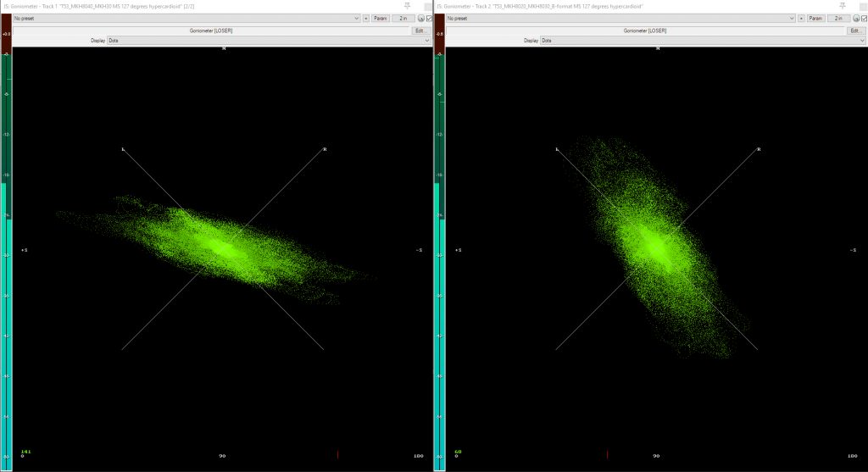868x472 pixels.
Task: Click the Goniometer [LOSER] title, Track 2
Action: point(645,31)
